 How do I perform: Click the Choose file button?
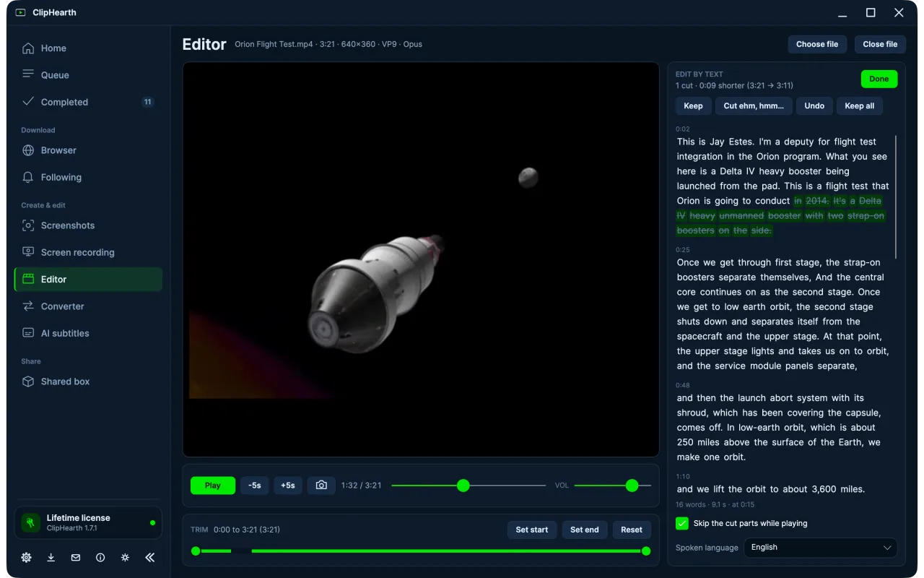coord(817,44)
